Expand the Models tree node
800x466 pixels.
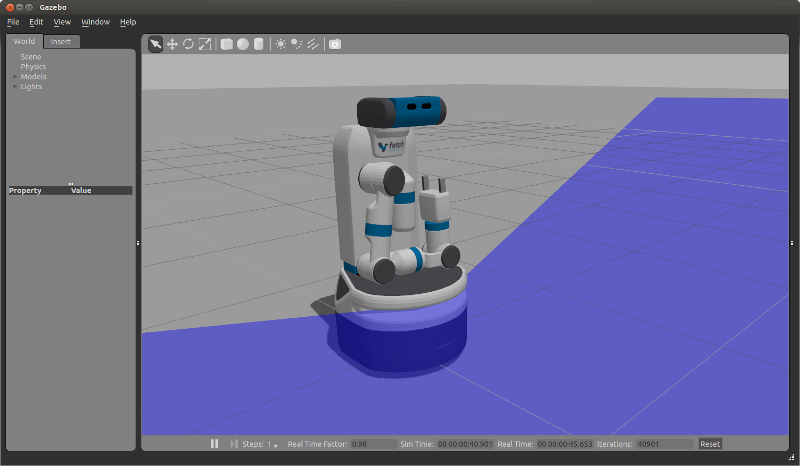pyautogui.click(x=15, y=77)
